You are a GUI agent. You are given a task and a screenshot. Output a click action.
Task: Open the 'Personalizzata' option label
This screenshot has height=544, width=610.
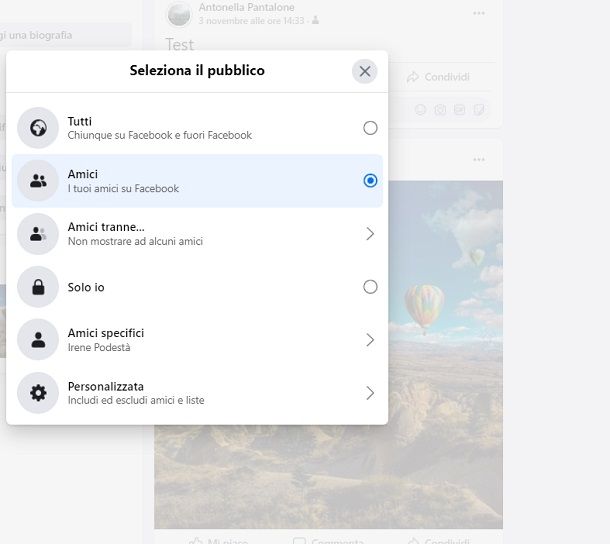tap(106, 386)
